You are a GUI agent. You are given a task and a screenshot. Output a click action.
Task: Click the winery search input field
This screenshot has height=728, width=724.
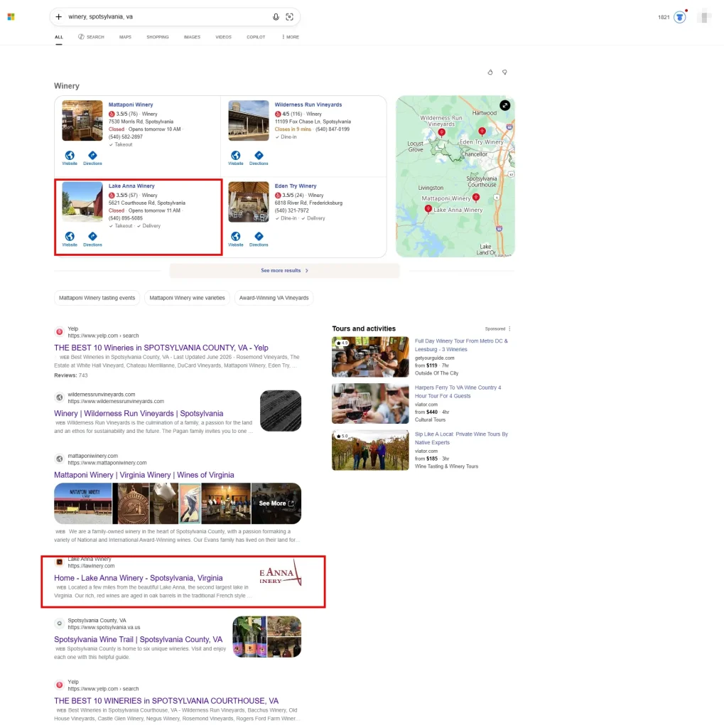[x=167, y=17]
